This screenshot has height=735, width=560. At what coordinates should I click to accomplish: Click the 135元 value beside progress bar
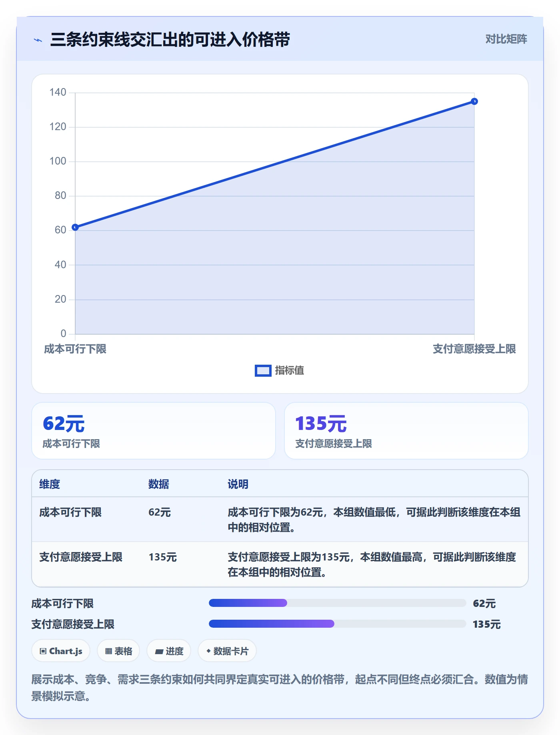pyautogui.click(x=486, y=624)
